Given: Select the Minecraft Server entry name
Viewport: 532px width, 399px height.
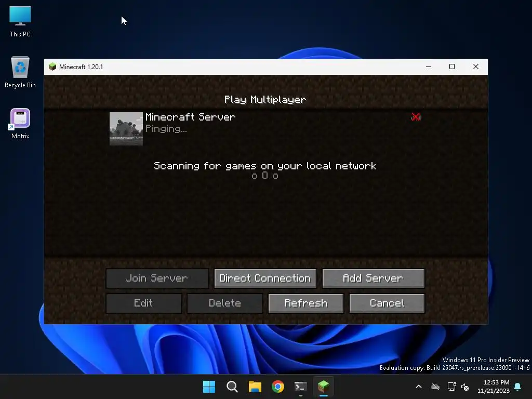Looking at the screenshot, I should pyautogui.click(x=190, y=117).
